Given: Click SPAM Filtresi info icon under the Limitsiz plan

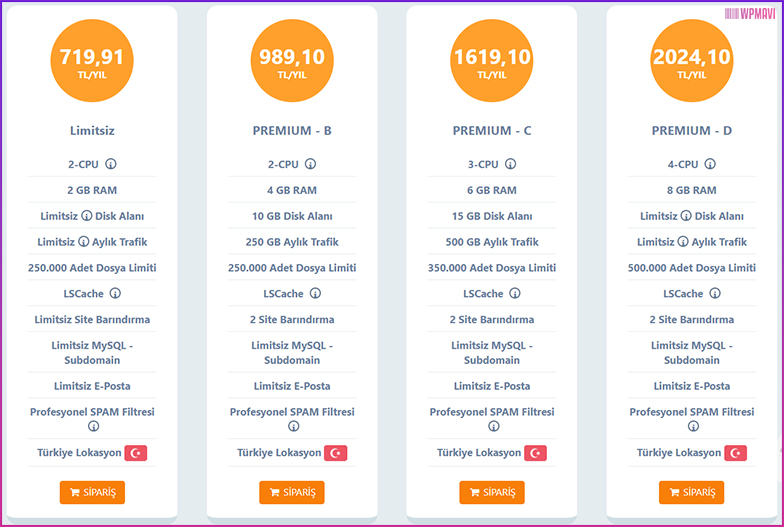Looking at the screenshot, I should (x=94, y=426).
